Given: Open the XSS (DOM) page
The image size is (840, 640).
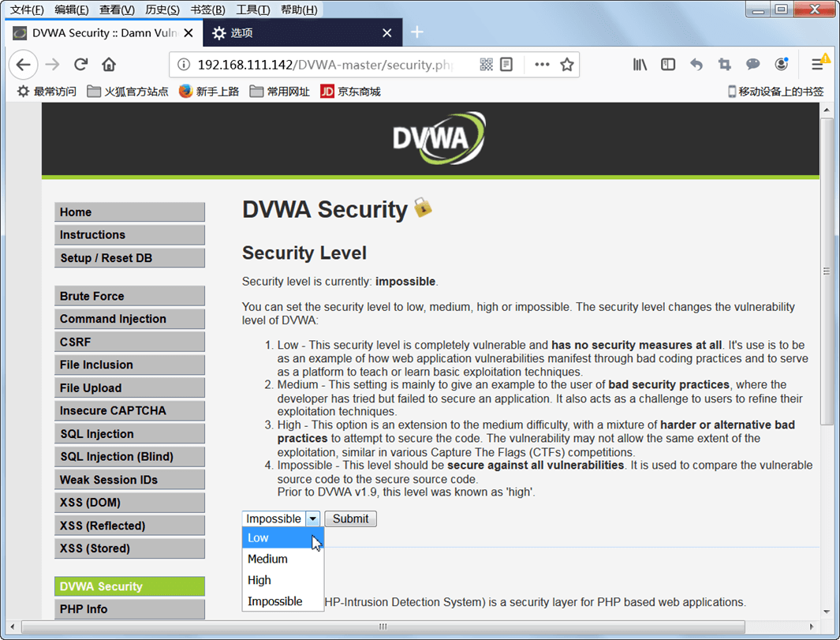Looking at the screenshot, I should click(x=129, y=503).
